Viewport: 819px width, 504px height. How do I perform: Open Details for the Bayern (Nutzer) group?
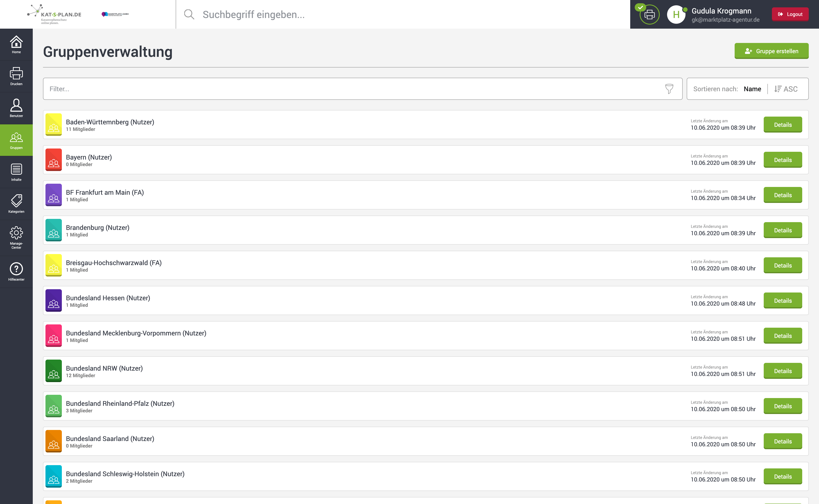pyautogui.click(x=782, y=160)
